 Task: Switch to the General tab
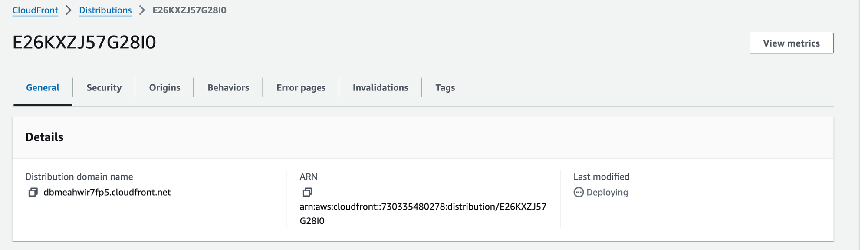(43, 87)
